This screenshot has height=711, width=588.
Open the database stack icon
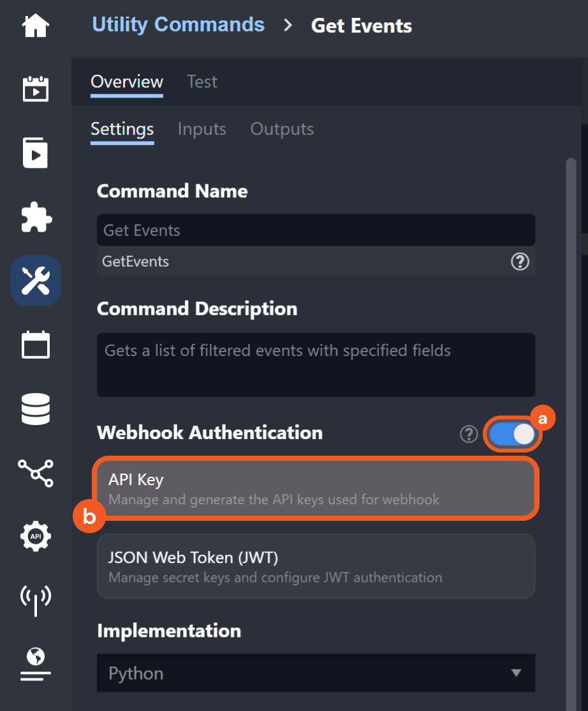click(x=36, y=409)
